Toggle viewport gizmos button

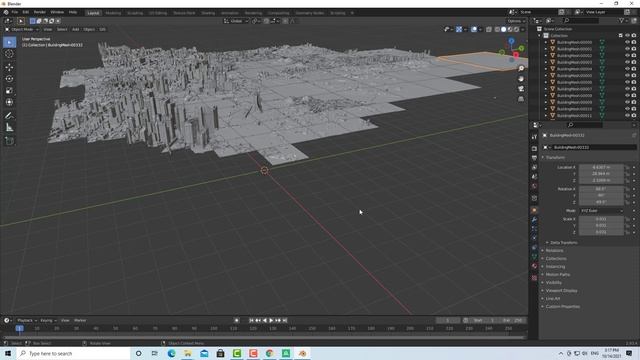click(459, 29)
